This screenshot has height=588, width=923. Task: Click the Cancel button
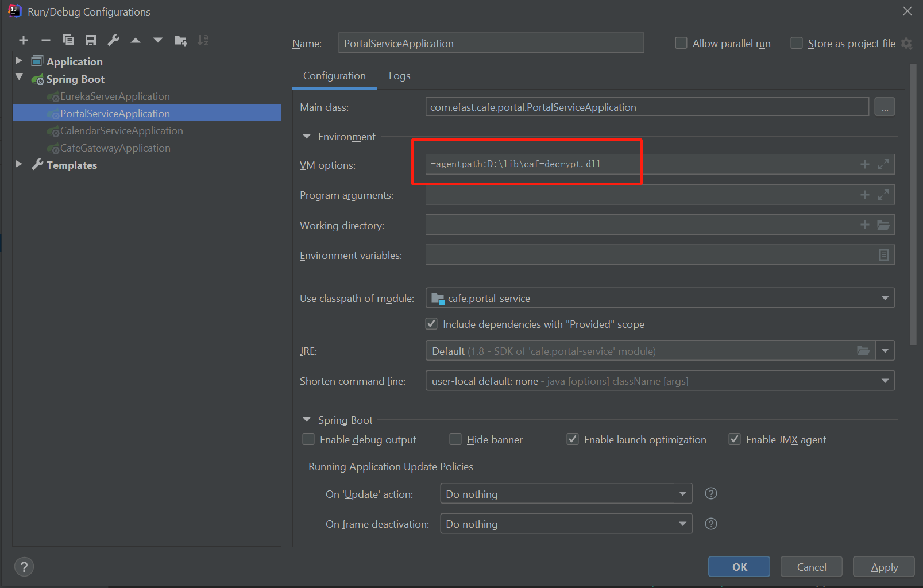(x=812, y=567)
